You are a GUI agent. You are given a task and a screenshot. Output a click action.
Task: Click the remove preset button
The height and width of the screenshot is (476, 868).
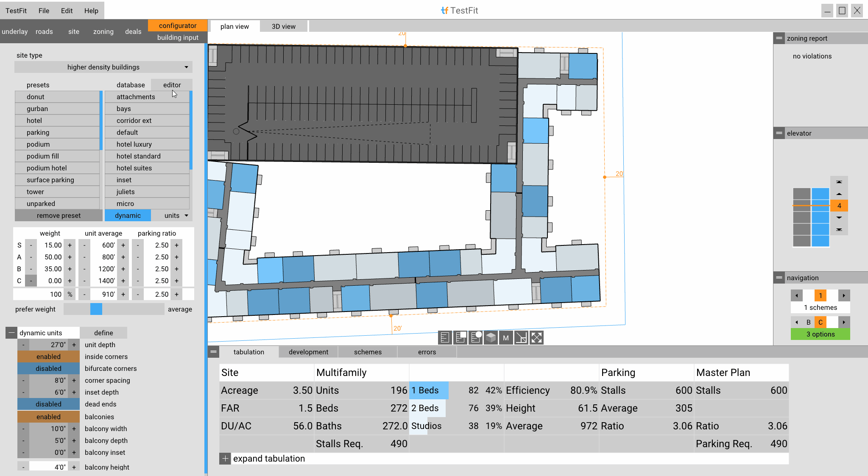pyautogui.click(x=59, y=215)
